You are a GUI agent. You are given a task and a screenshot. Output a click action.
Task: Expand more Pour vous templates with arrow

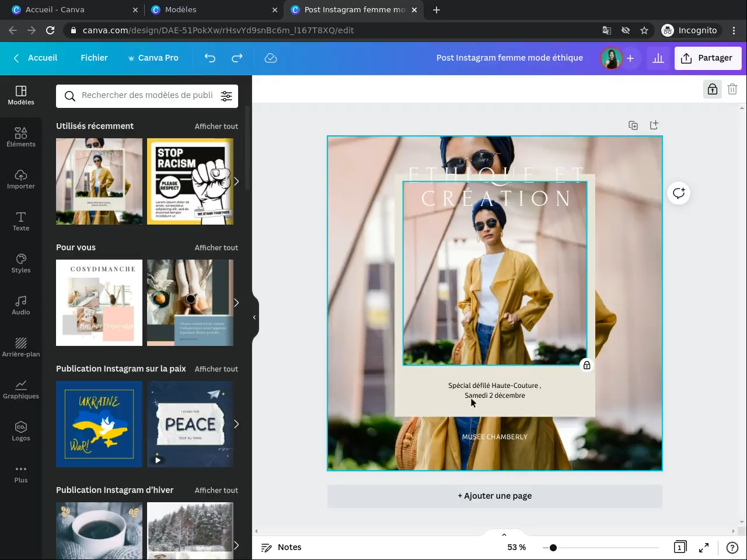[x=236, y=303]
